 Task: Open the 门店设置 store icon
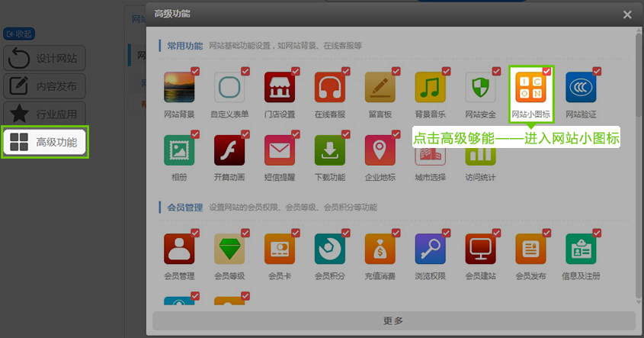tap(280, 88)
